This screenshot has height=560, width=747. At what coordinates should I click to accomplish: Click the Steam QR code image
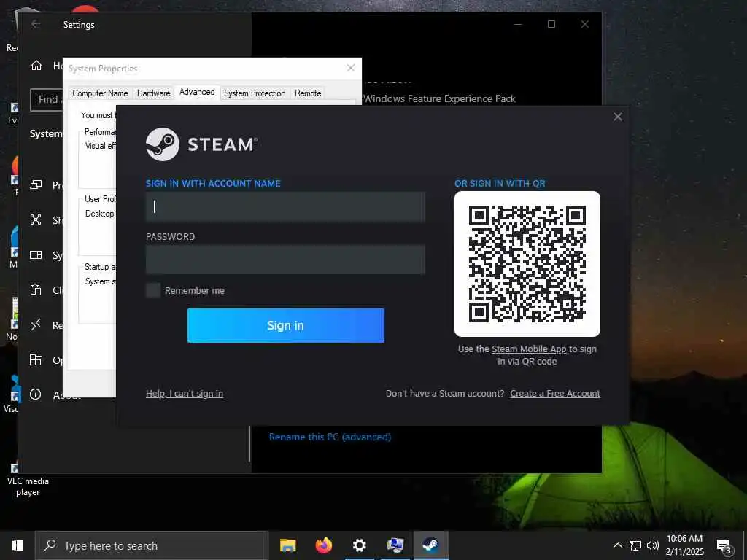pyautogui.click(x=527, y=264)
